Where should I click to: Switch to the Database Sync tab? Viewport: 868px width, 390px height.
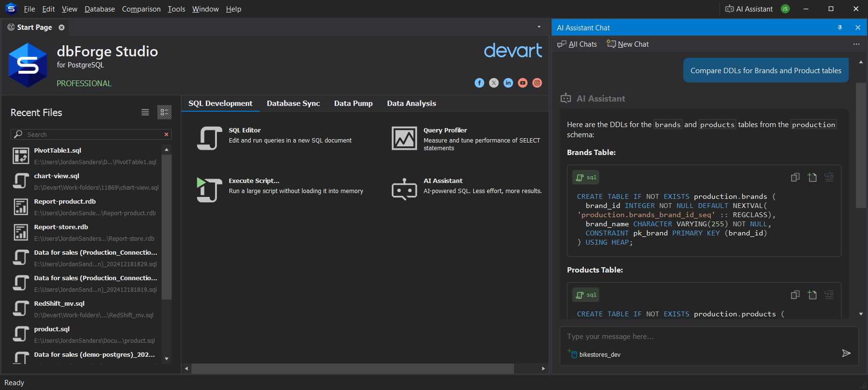click(293, 104)
